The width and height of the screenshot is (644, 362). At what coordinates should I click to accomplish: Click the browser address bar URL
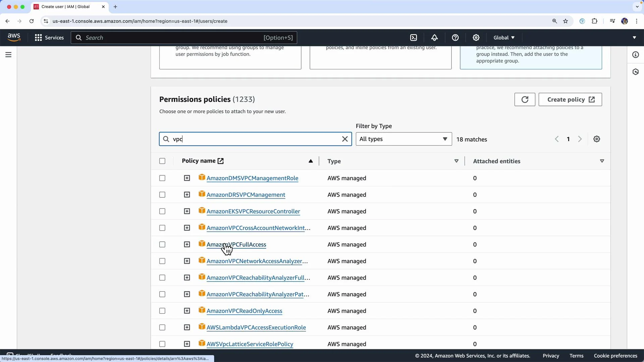click(x=140, y=21)
